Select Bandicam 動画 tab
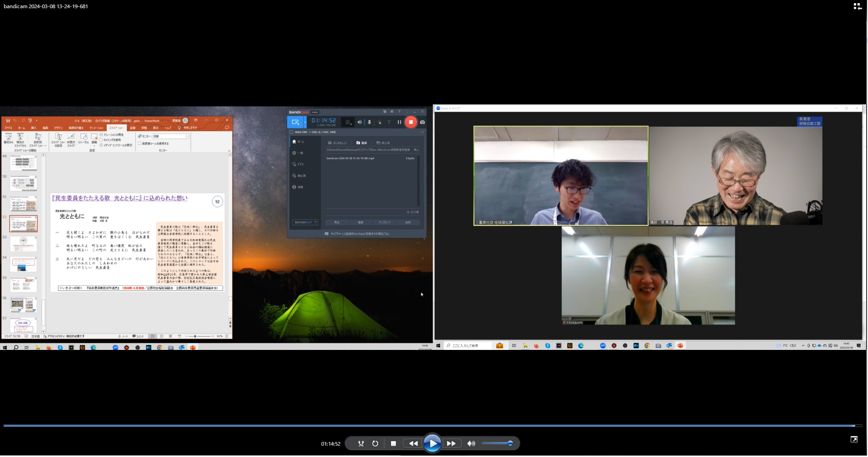 tap(362, 143)
